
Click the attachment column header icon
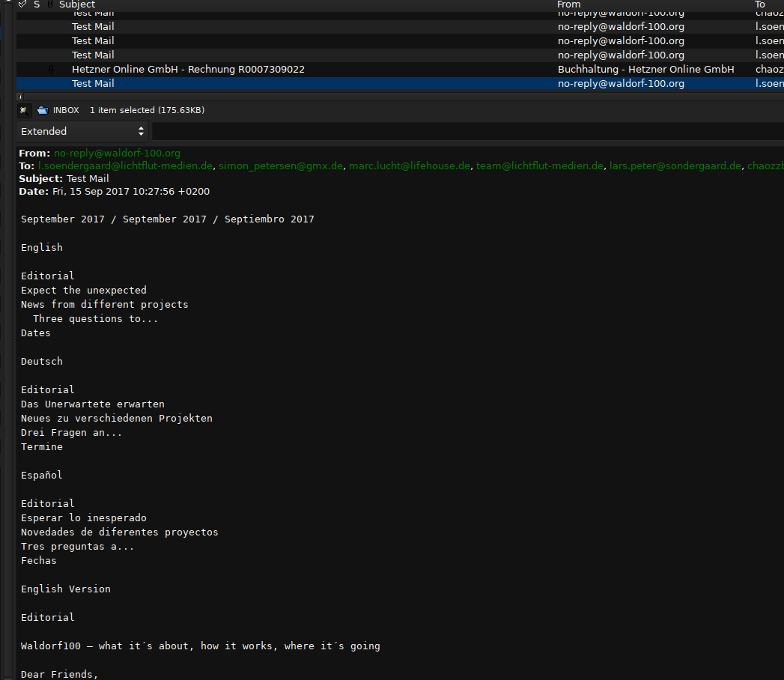(x=50, y=4)
